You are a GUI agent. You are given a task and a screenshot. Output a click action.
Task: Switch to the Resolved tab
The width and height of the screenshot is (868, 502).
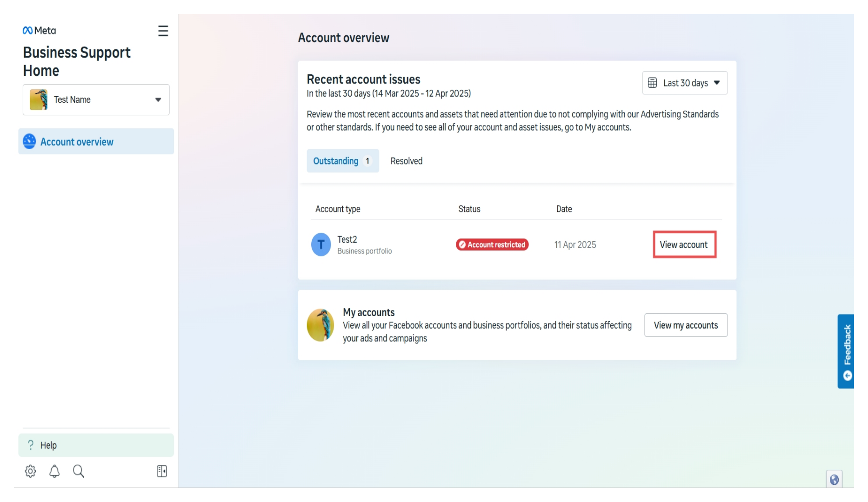pyautogui.click(x=406, y=161)
